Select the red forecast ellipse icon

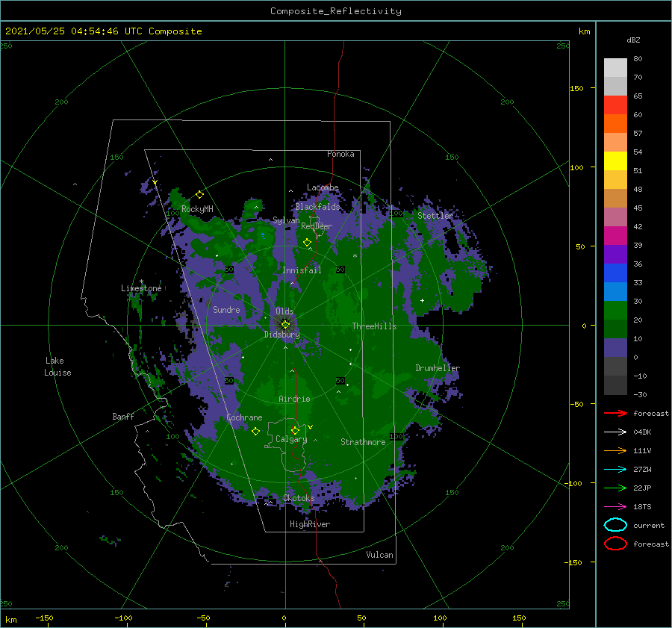point(615,544)
